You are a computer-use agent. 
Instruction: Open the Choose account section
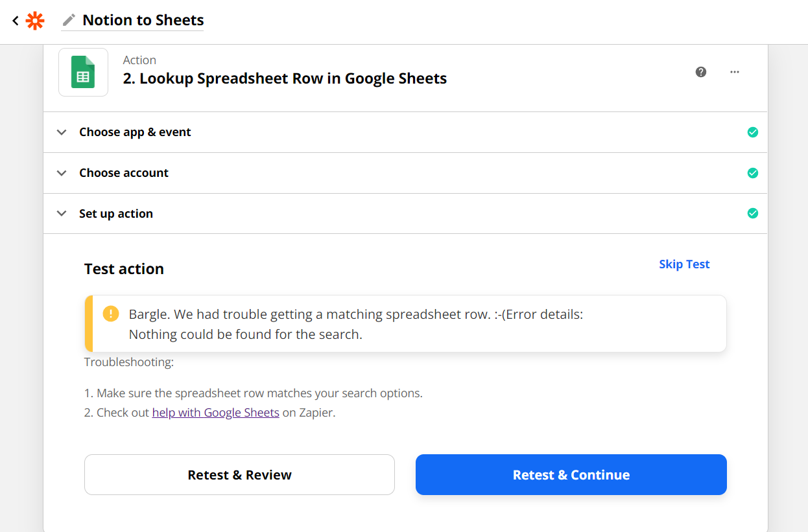(405, 173)
